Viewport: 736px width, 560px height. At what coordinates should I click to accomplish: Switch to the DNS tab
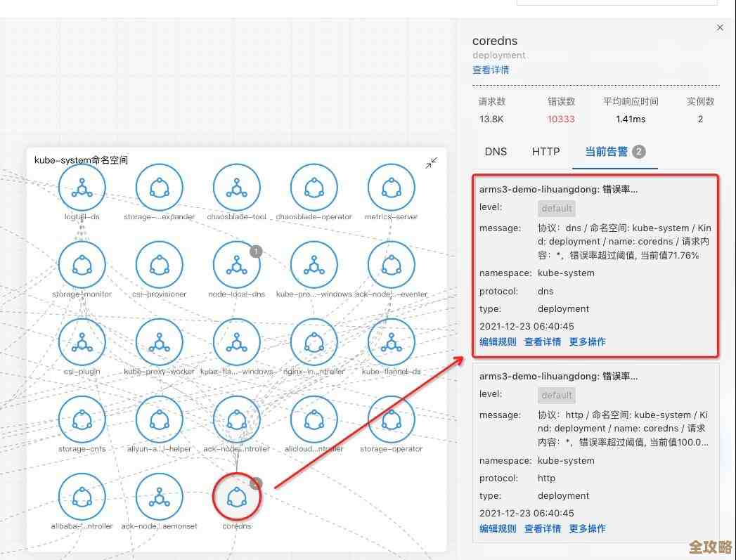point(496,151)
